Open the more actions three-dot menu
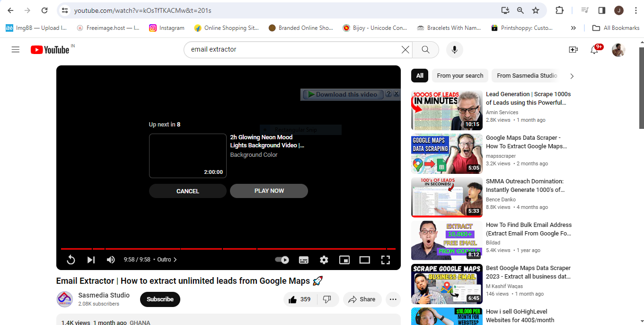This screenshot has width=644, height=325. click(393, 299)
